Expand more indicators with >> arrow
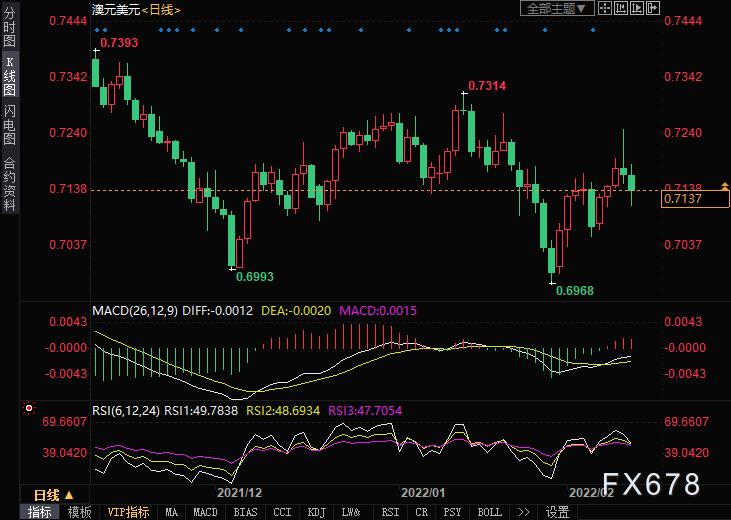The height and width of the screenshot is (520, 731). (524, 512)
